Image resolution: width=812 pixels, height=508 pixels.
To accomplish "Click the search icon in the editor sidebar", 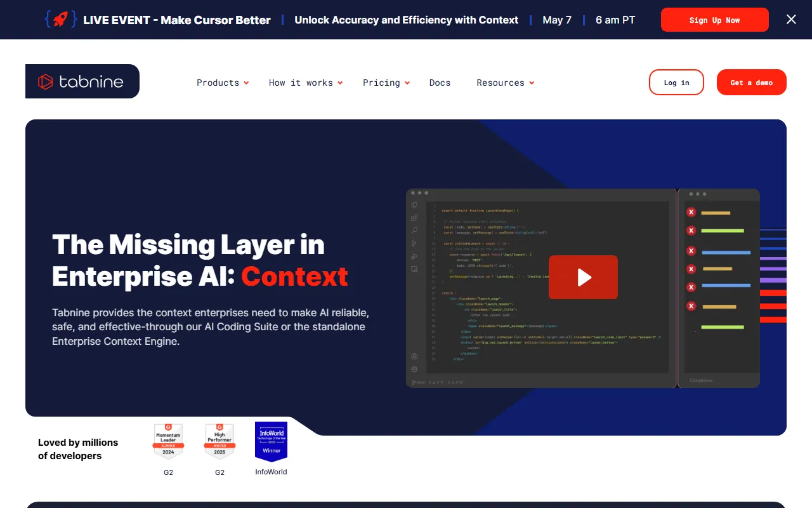I will (x=414, y=231).
